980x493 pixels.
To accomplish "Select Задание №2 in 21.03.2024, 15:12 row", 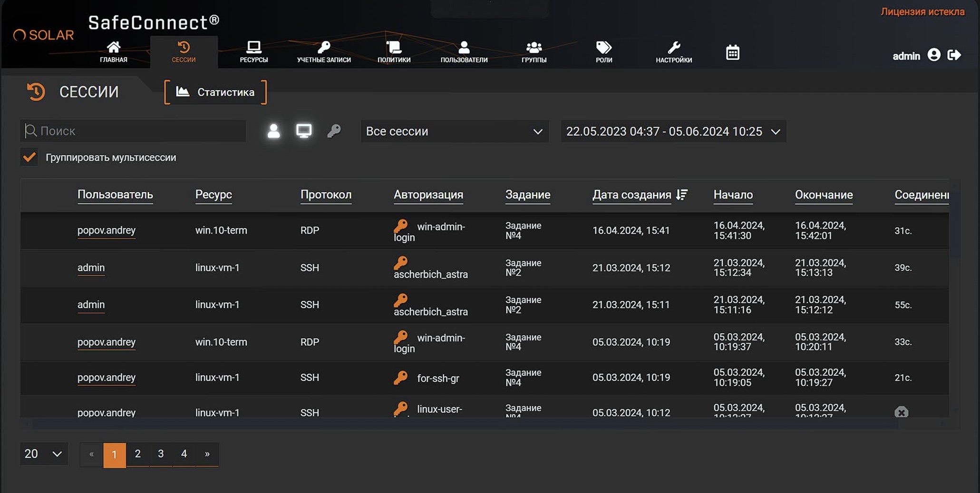I will (x=523, y=267).
